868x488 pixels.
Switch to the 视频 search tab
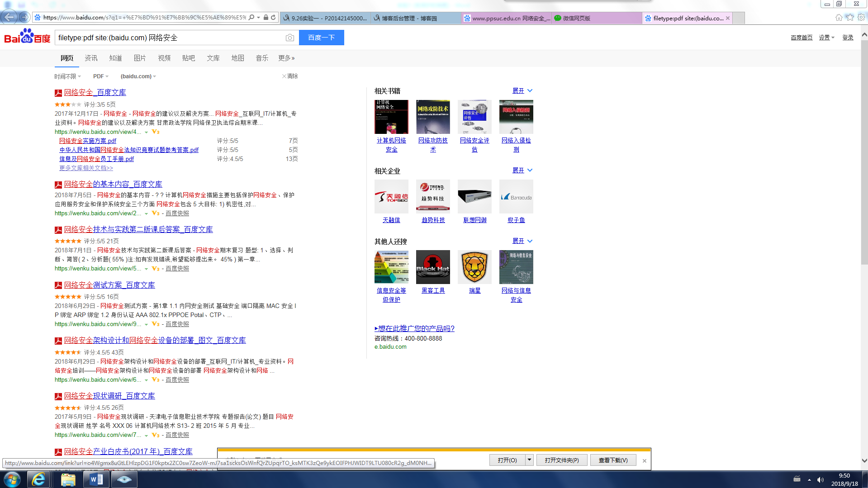click(164, 58)
